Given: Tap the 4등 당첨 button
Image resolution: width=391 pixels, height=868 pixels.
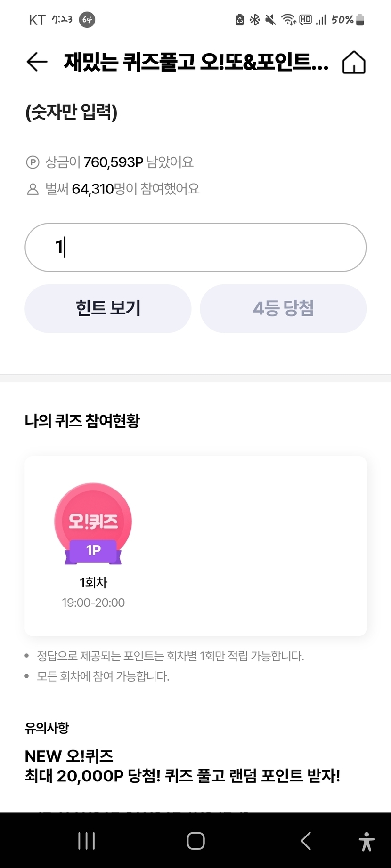Looking at the screenshot, I should coord(283,308).
